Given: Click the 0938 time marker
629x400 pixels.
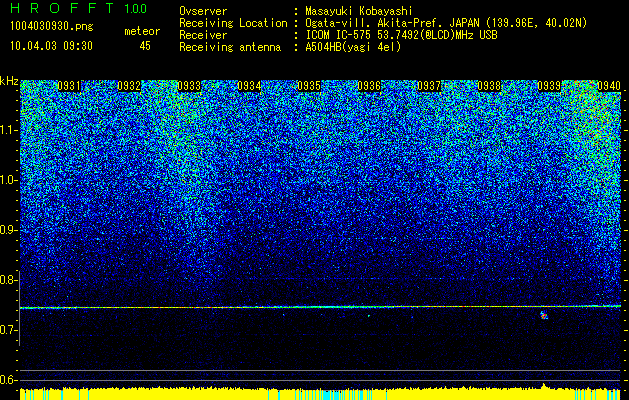Looking at the screenshot, I should (489, 86).
